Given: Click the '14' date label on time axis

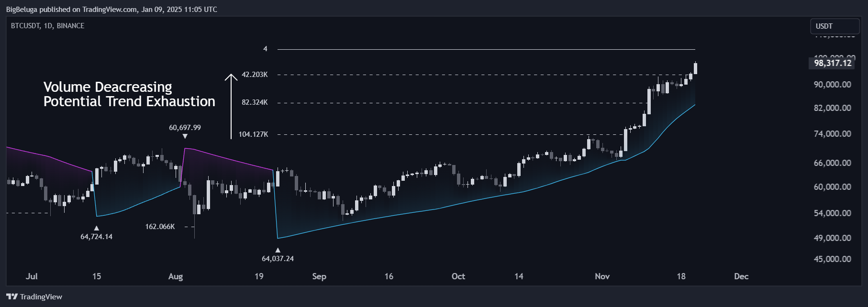Looking at the screenshot, I should pos(519,276).
